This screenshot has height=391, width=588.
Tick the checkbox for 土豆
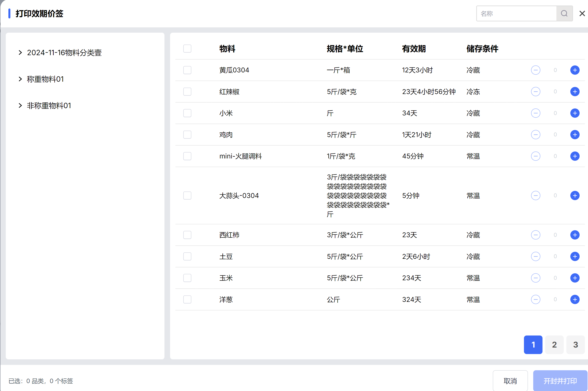point(187,256)
